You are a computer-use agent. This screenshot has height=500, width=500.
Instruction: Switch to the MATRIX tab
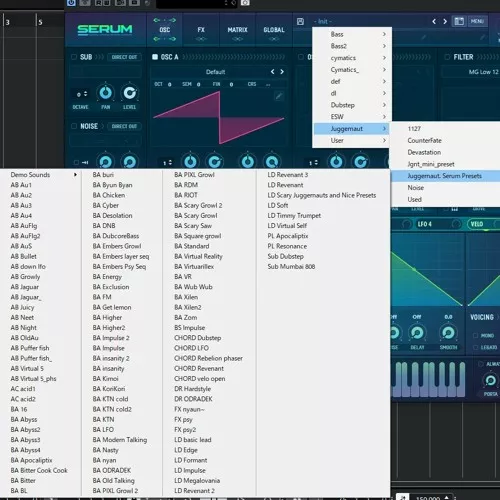tap(237, 30)
